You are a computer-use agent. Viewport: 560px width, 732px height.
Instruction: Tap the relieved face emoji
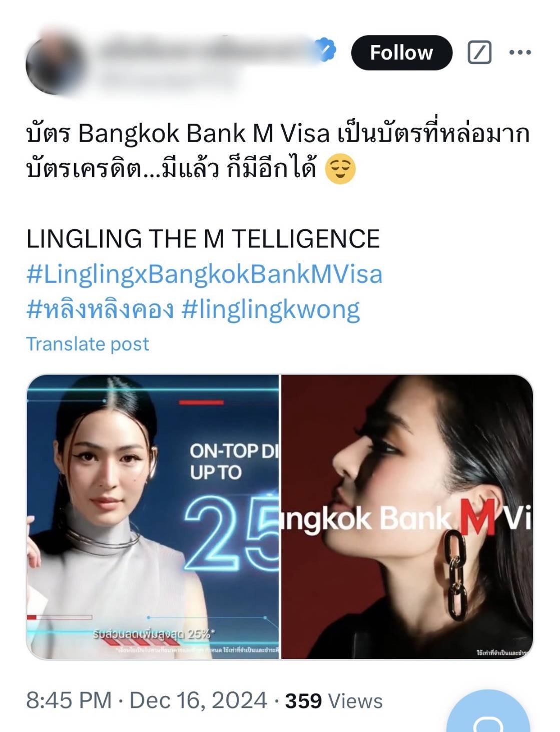coord(340,169)
